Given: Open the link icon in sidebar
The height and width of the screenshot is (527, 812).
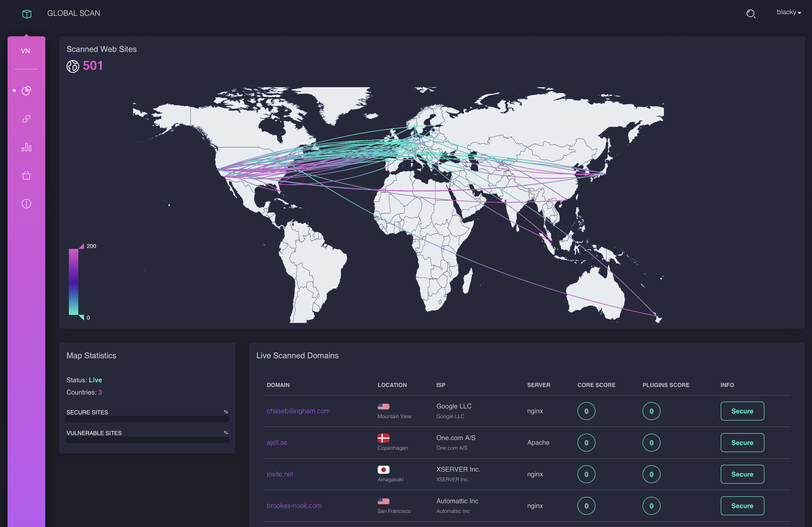Looking at the screenshot, I should [26, 119].
